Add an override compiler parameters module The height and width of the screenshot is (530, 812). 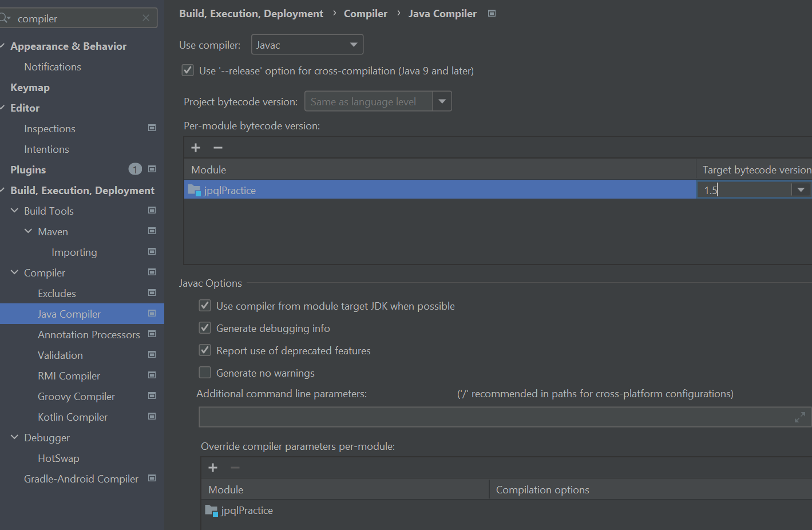click(213, 468)
